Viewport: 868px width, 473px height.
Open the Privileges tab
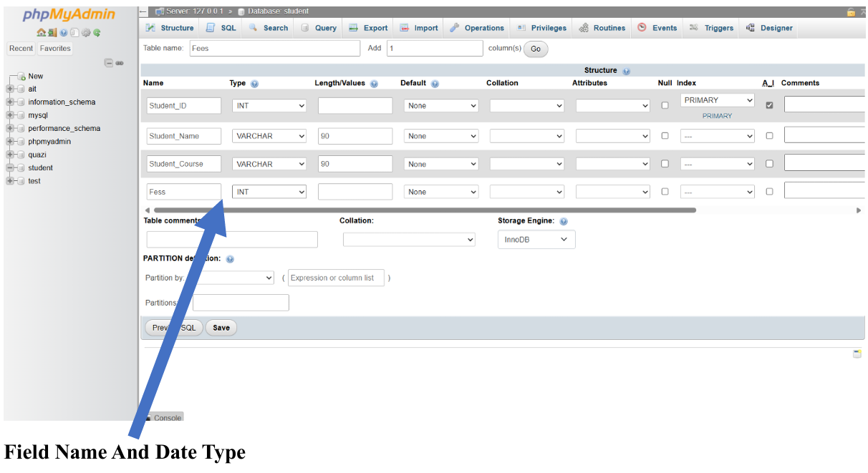tap(542, 28)
